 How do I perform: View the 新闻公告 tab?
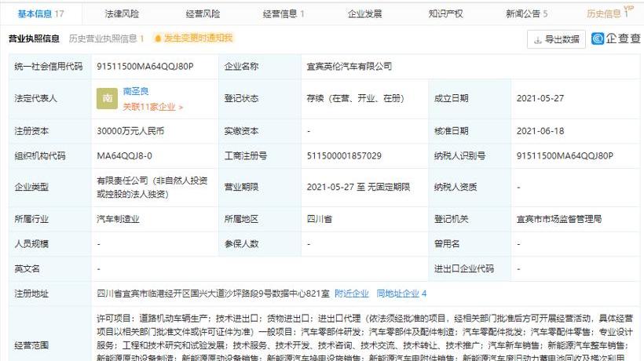click(x=526, y=14)
